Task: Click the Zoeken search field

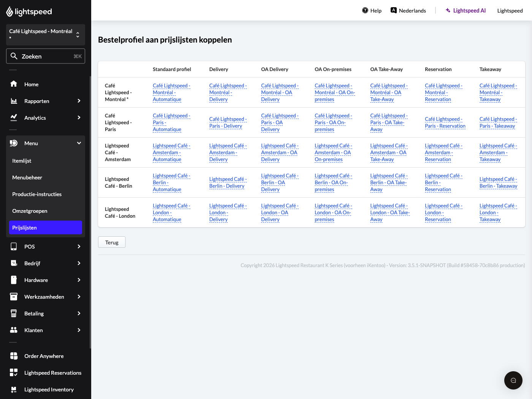Action: [46, 56]
